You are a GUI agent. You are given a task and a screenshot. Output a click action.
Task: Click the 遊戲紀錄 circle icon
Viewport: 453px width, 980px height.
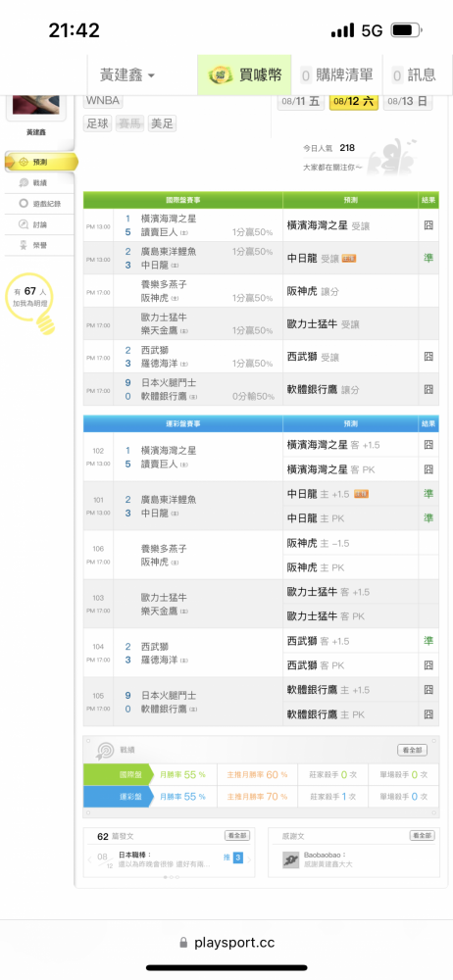pyautogui.click(x=24, y=203)
